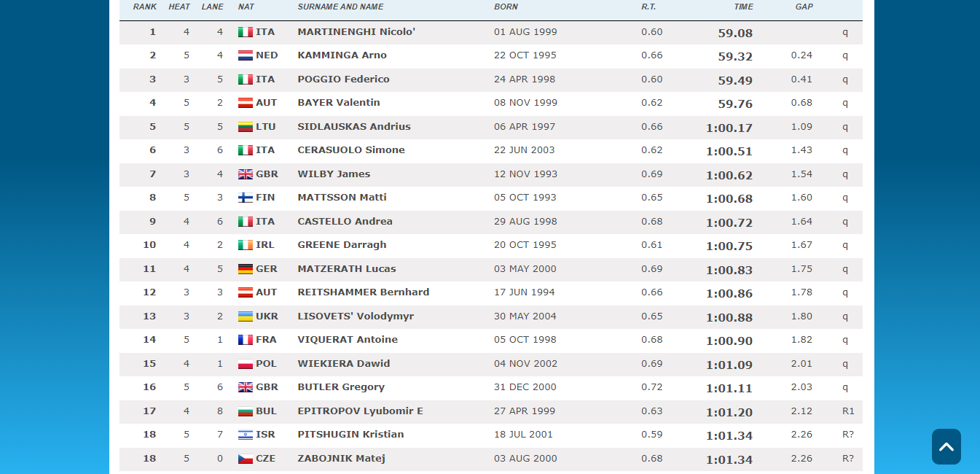Image resolution: width=980 pixels, height=474 pixels.
Task: Click the Israel flag beside PITSHUGIN Kristian
Action: pos(246,435)
